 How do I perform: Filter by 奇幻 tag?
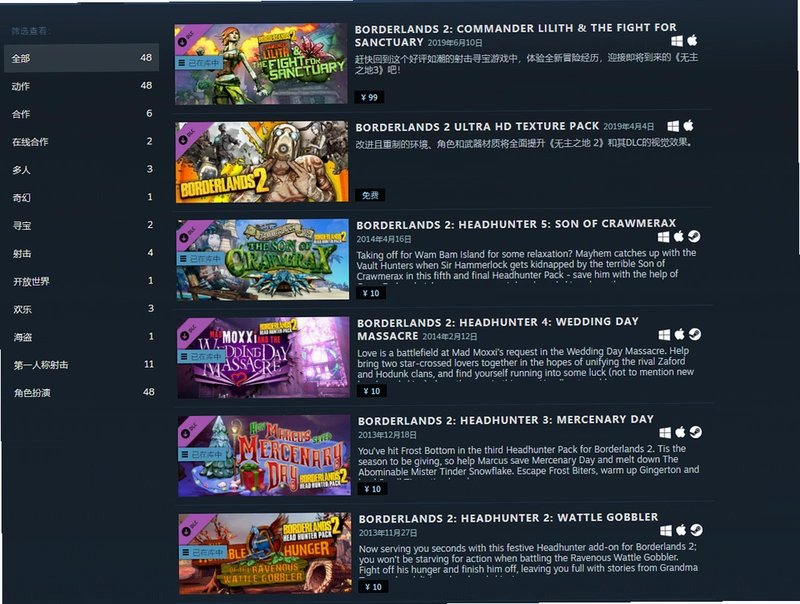[x=82, y=197]
